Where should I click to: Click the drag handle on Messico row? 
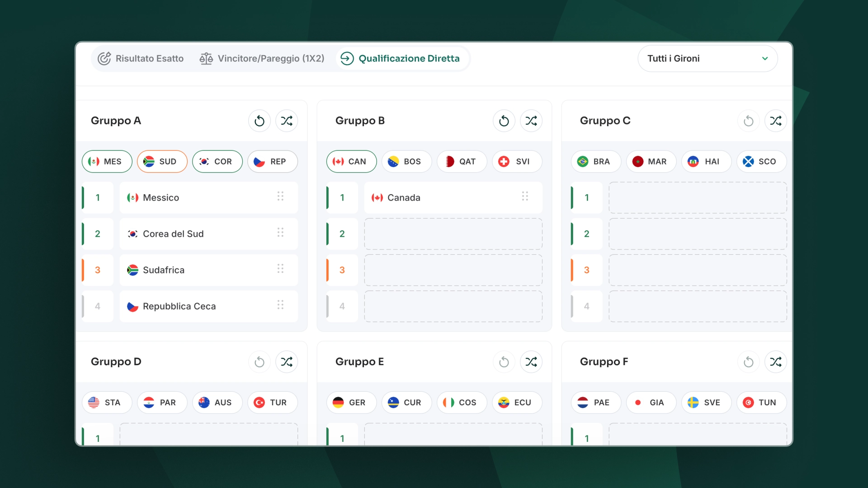[x=280, y=197]
